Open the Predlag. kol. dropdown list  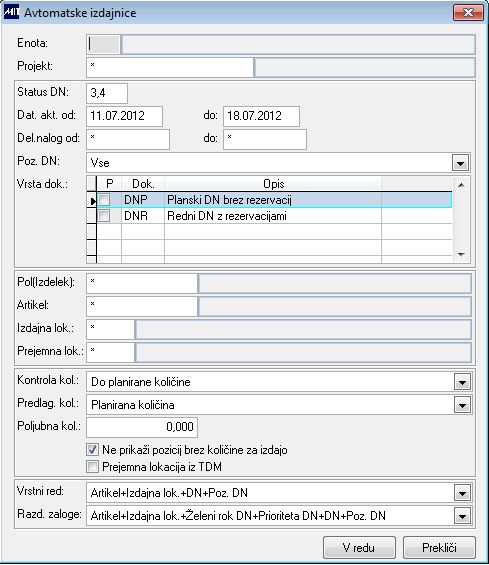(x=462, y=405)
